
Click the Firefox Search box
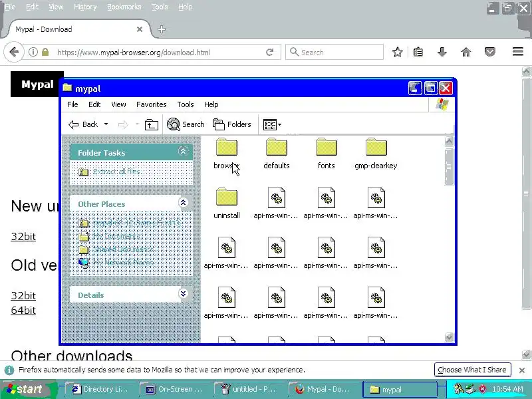coord(334,53)
